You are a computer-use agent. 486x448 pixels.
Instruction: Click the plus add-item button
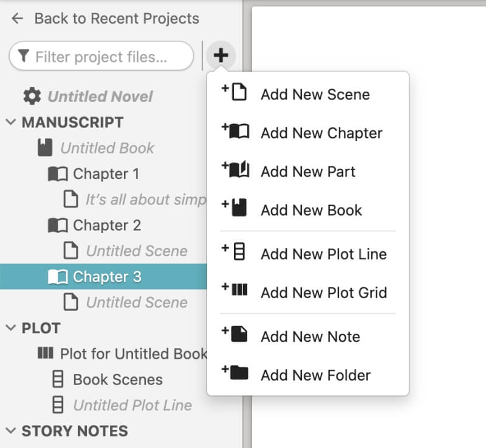[x=221, y=56]
